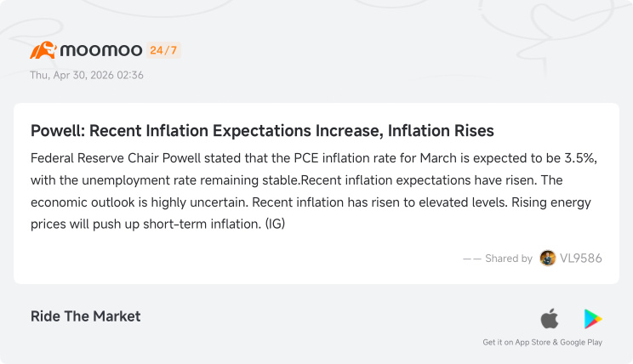Click 'unemployment rate remaining stable' phrase
The height and width of the screenshot is (364, 633).
(x=191, y=180)
